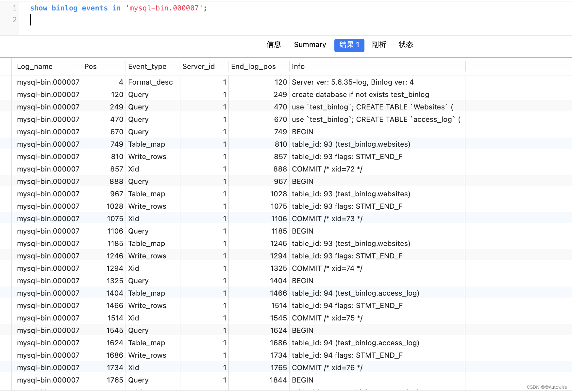Select 'create database if not exists test_binlog' cell

click(x=377, y=95)
